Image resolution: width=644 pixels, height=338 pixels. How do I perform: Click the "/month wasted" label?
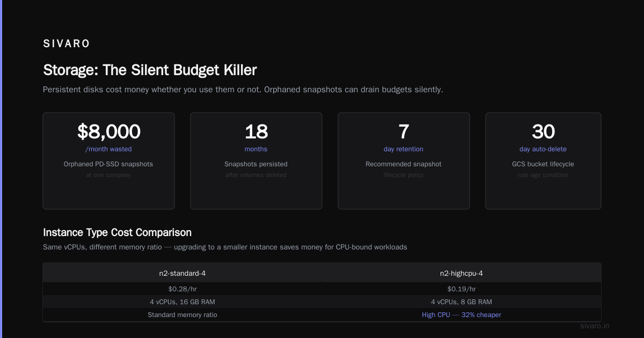click(108, 149)
